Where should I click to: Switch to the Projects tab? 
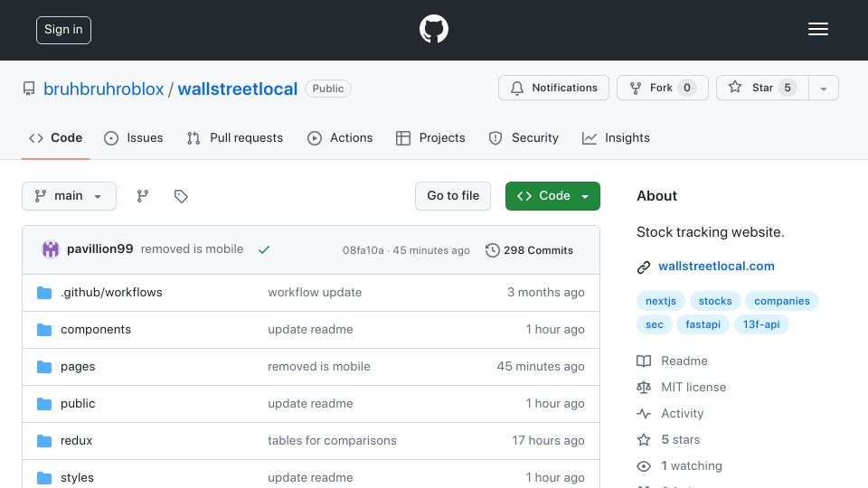pyautogui.click(x=430, y=137)
